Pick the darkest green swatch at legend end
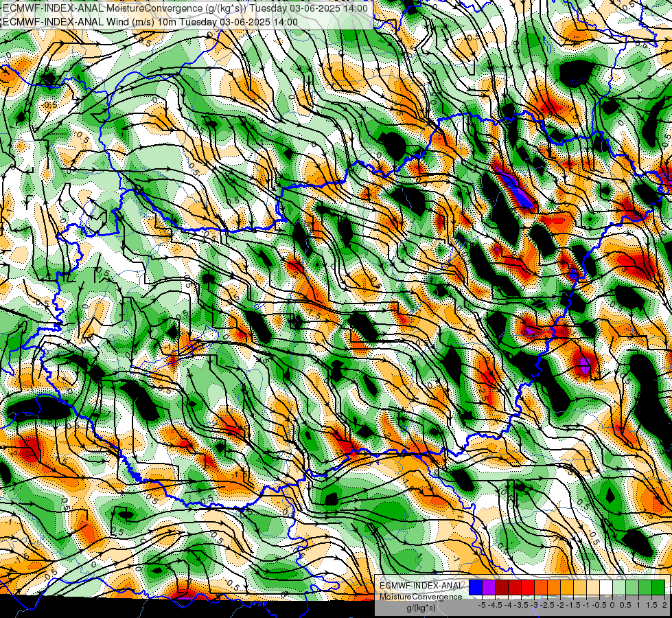Image resolution: width=672 pixels, height=618 pixels. [x=659, y=587]
